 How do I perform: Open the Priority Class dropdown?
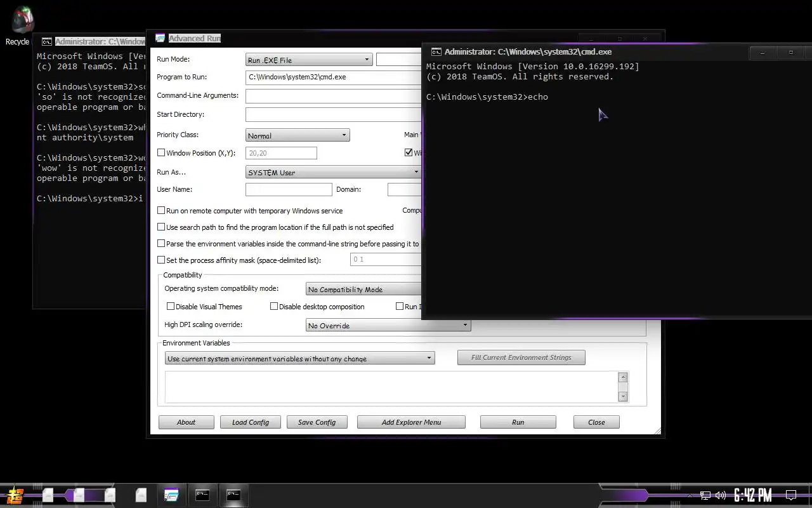(x=298, y=135)
